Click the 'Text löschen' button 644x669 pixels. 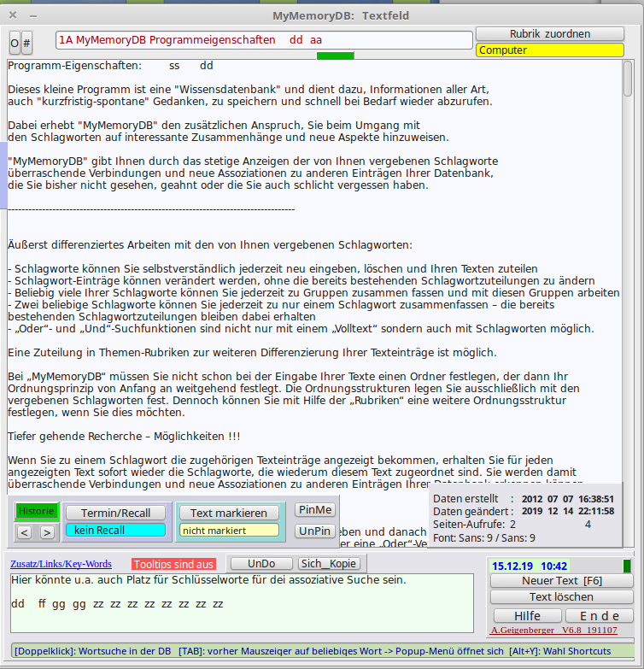(x=562, y=597)
